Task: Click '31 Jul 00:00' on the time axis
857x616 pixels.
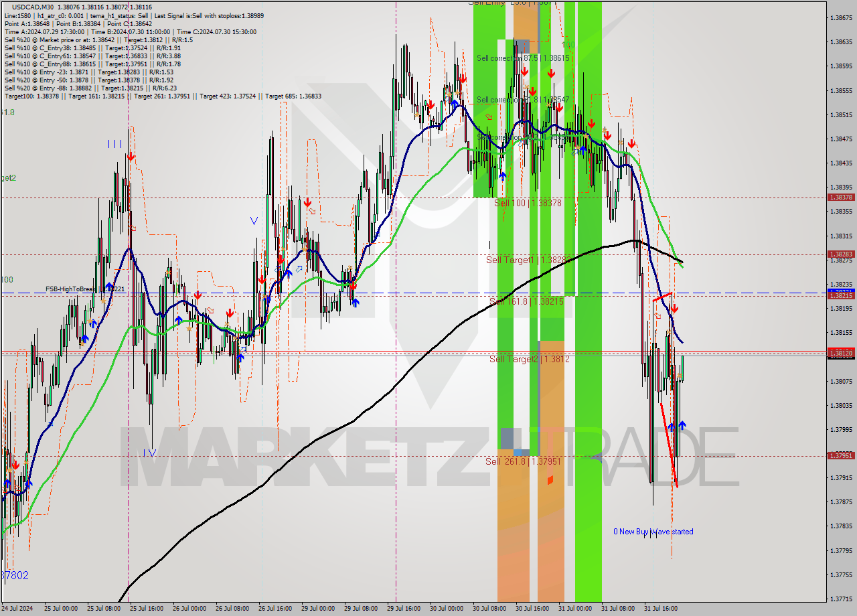Action: pos(575,609)
